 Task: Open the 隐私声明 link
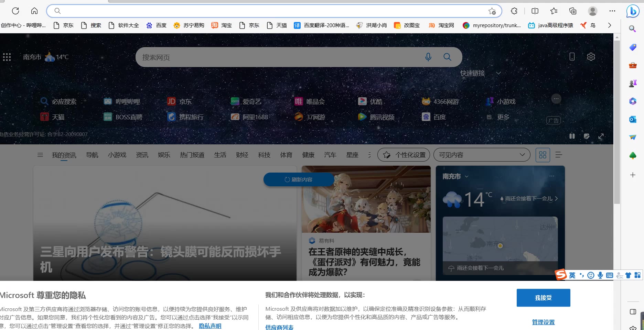tap(210, 326)
